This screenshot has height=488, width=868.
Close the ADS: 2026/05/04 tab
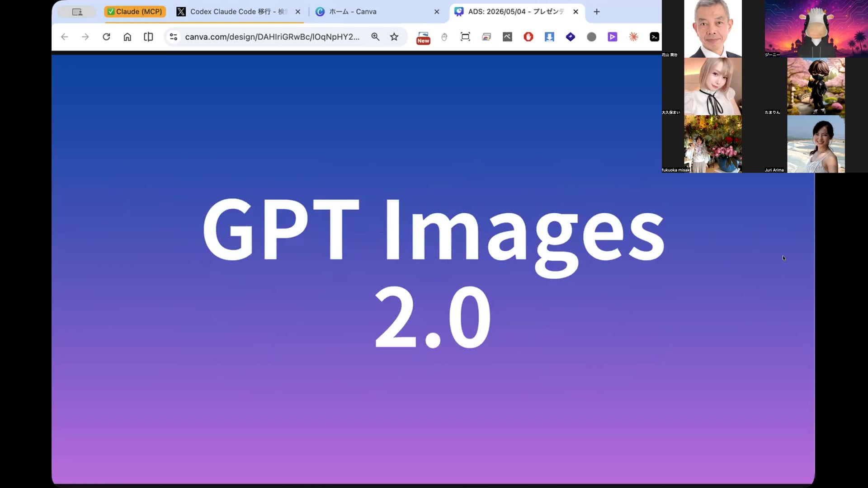576,12
